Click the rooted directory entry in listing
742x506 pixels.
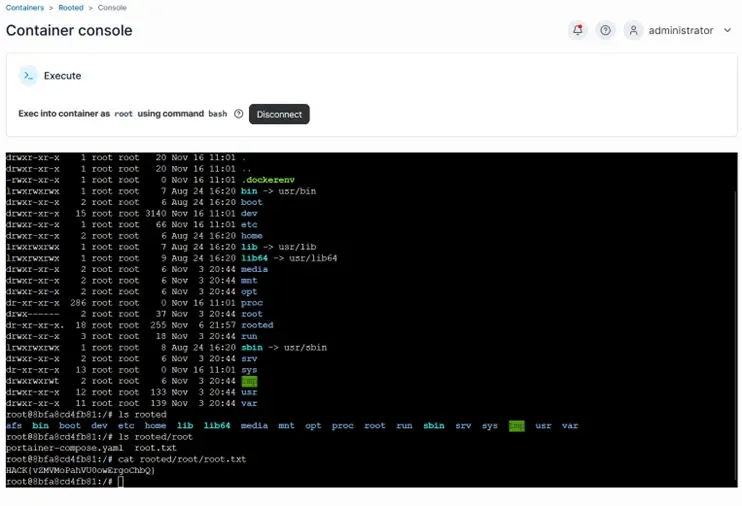257,325
